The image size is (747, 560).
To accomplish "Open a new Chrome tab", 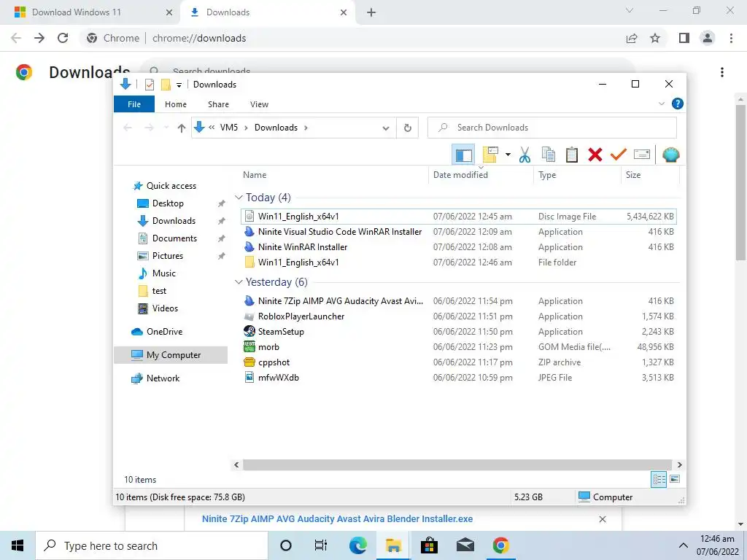I will 371,12.
